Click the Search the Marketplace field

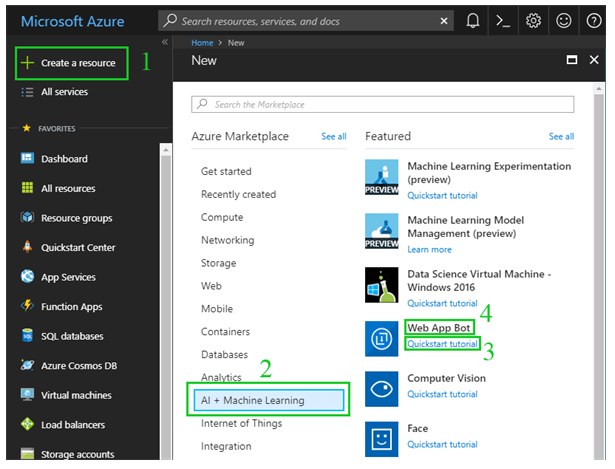pyautogui.click(x=382, y=104)
